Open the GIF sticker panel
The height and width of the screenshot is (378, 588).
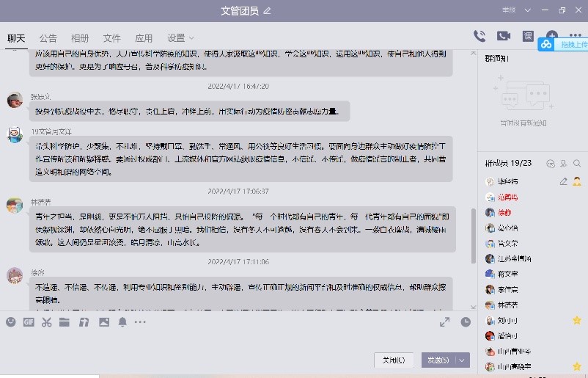click(x=29, y=321)
